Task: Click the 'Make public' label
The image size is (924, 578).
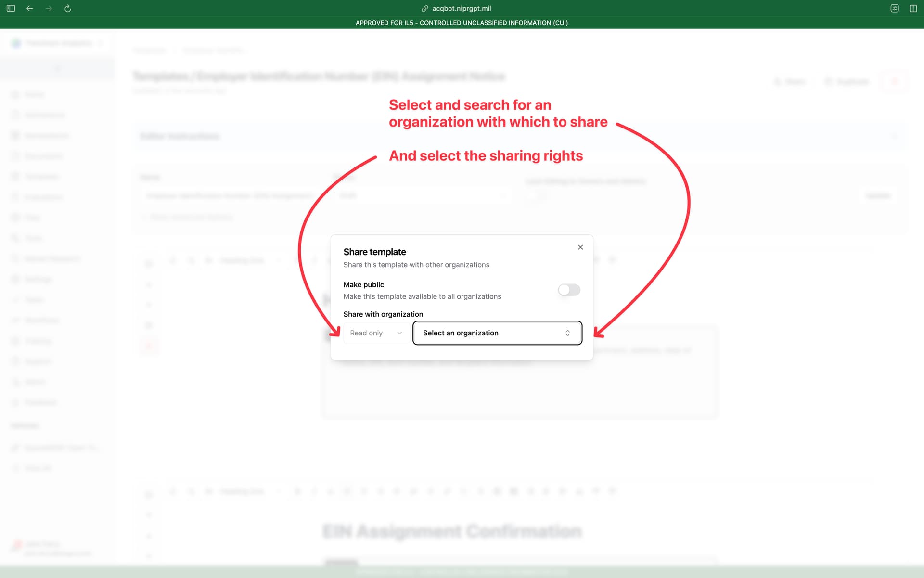Action: pyautogui.click(x=364, y=284)
